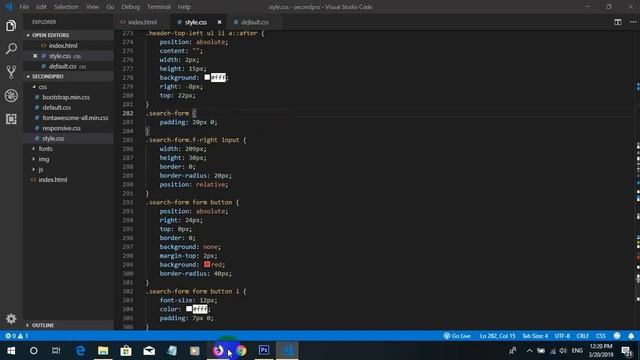The width and height of the screenshot is (640, 360).
Task: Open Windows Start menu
Action: 11,350
